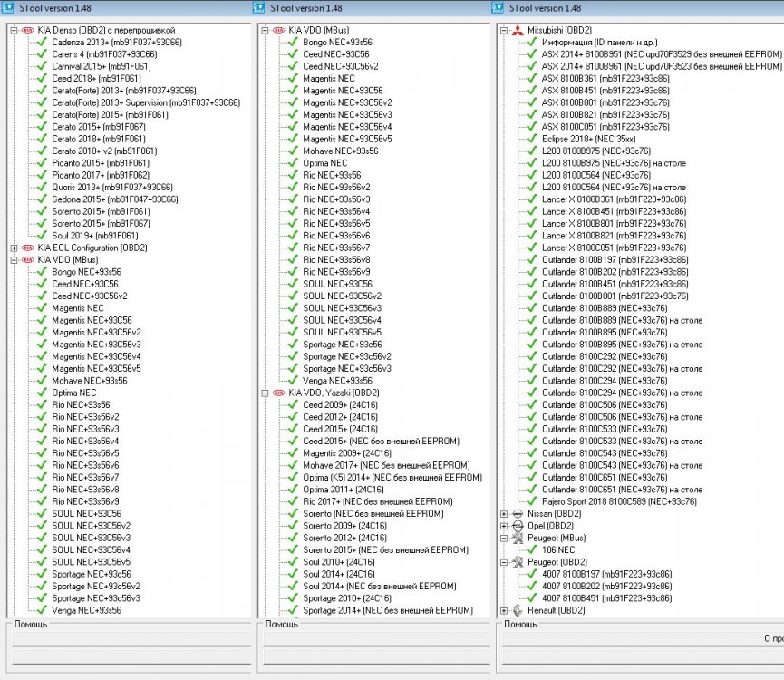
Task: Click the Renault brand logo
Action: pos(518,610)
